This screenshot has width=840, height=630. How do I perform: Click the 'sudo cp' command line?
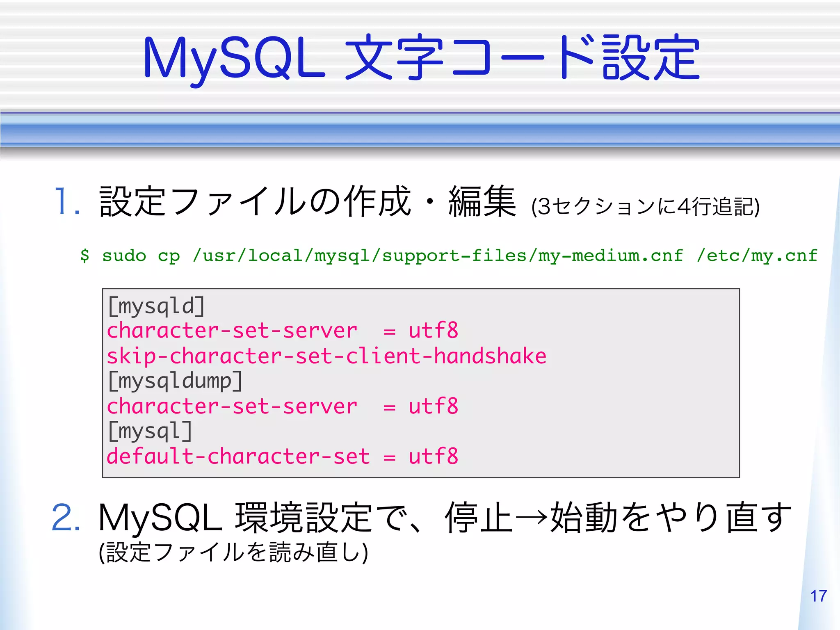click(x=449, y=256)
